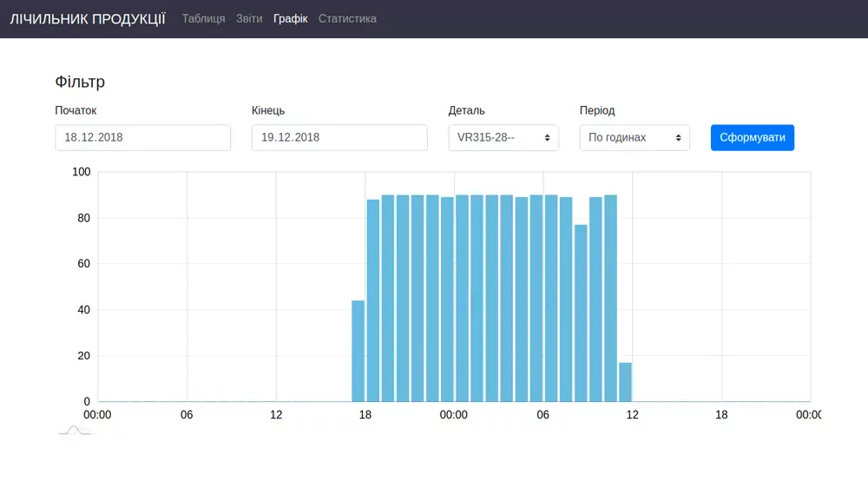Screen dimensions: 868x488
Task: Click the Сформувати button
Action: [x=753, y=137]
